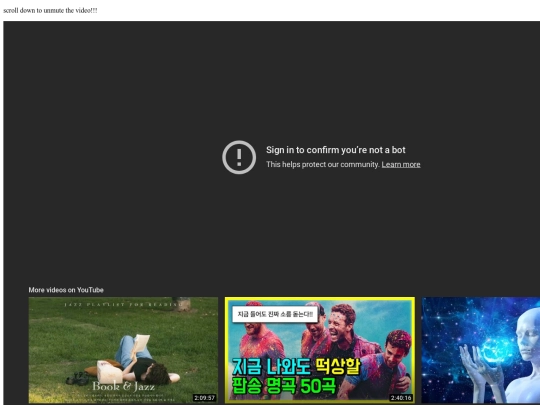Click the 2:09:57 duration badge

(x=205, y=398)
